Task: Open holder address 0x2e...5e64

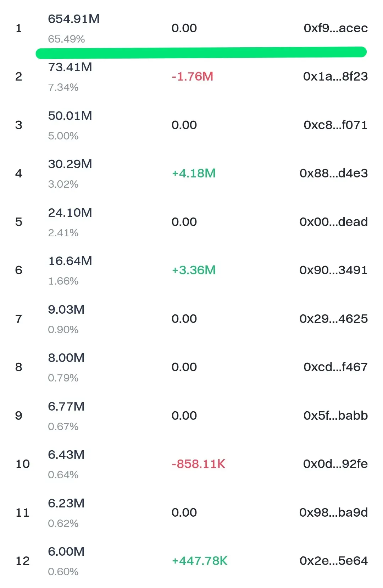Action: point(334,561)
